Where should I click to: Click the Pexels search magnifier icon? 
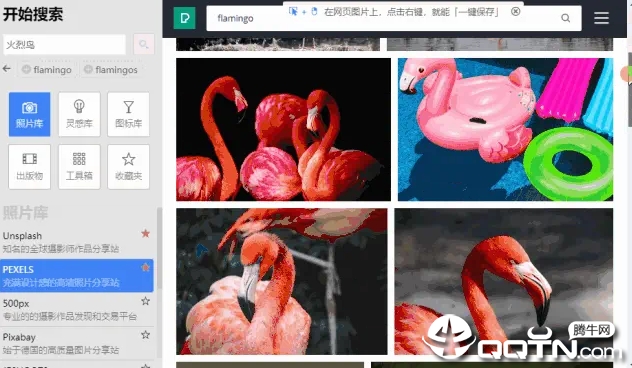[565, 18]
